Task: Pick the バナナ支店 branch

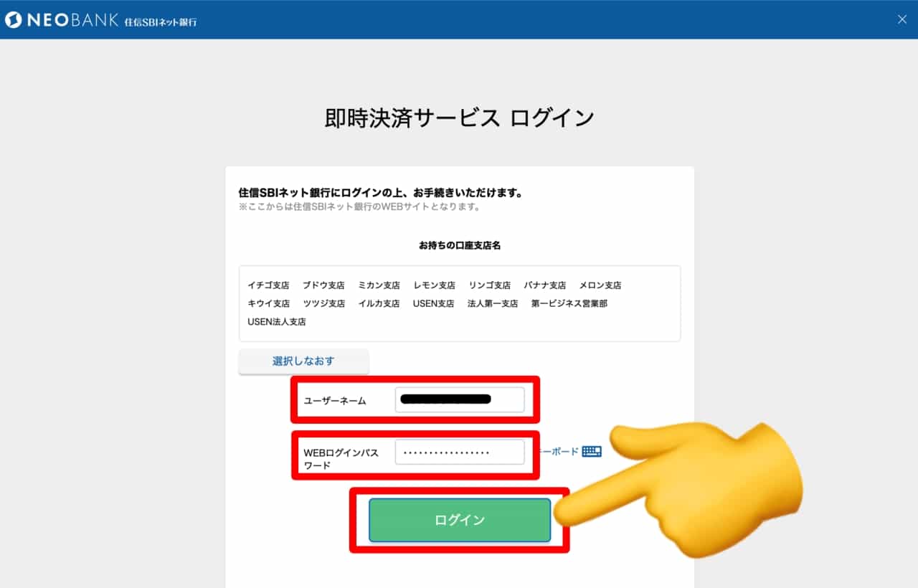Action: pos(544,285)
